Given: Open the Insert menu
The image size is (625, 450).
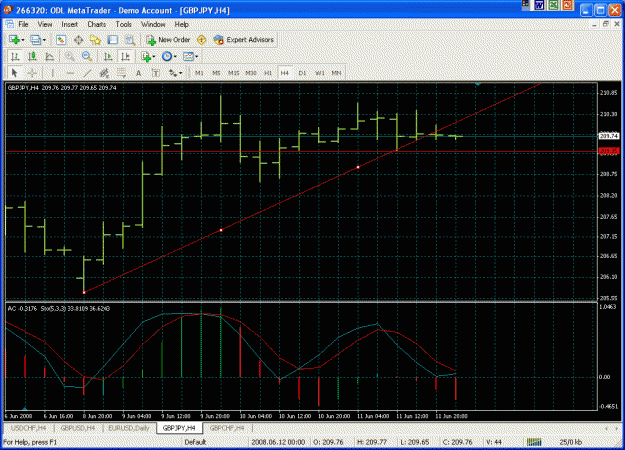Looking at the screenshot, I should pyautogui.click(x=69, y=24).
